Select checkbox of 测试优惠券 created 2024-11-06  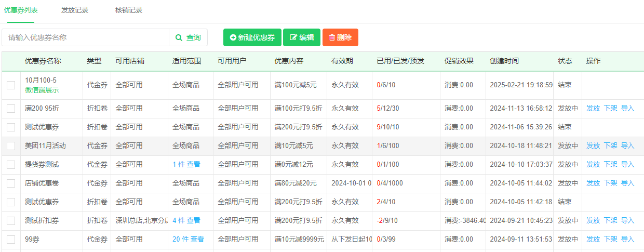[x=11, y=127]
